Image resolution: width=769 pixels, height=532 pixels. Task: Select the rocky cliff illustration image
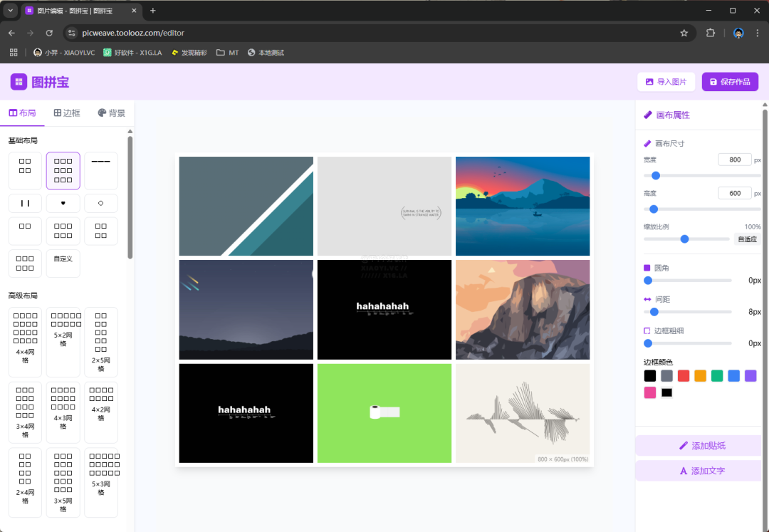click(x=523, y=309)
